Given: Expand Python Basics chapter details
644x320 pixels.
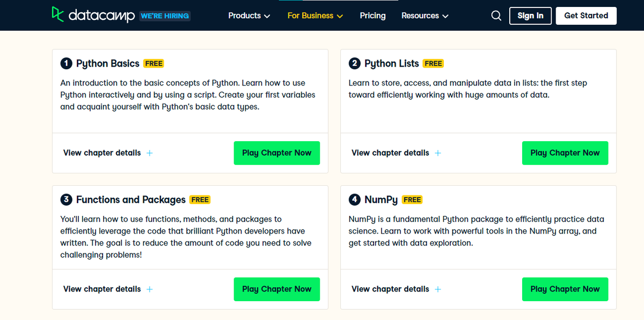Looking at the screenshot, I should [108, 153].
